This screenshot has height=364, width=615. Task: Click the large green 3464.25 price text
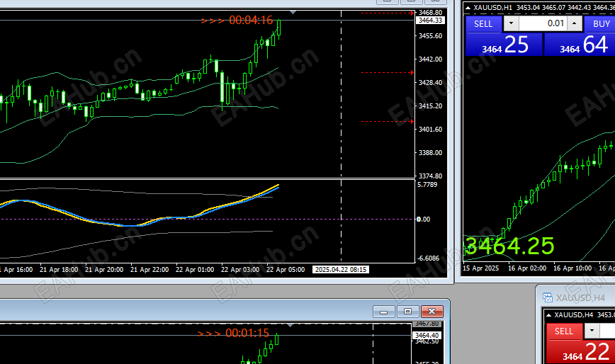(x=509, y=246)
